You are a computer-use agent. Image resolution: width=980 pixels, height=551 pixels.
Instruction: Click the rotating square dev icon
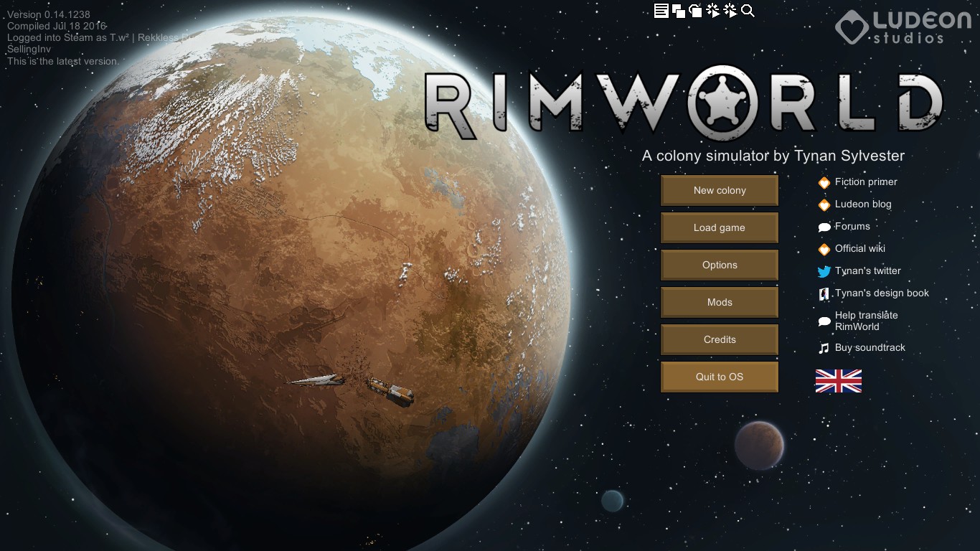[695, 11]
